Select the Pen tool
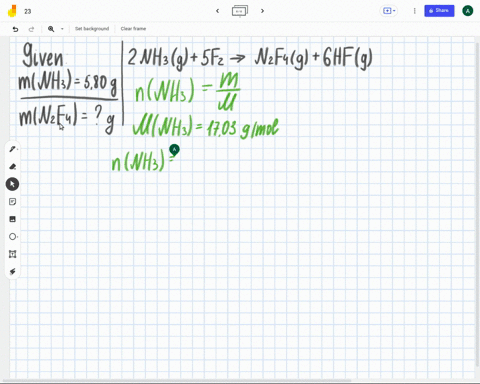 point(12,149)
